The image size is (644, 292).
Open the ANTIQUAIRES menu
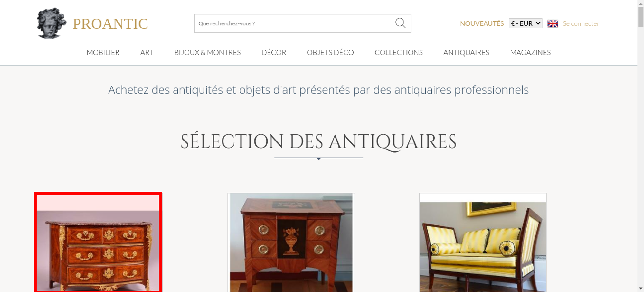[x=466, y=52]
